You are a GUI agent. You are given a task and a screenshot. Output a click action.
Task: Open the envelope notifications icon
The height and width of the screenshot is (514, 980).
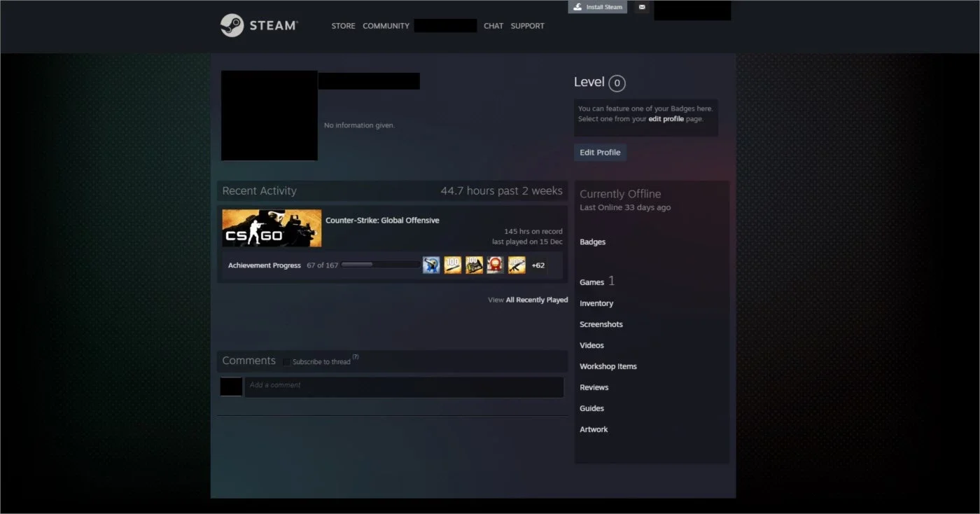(x=642, y=7)
